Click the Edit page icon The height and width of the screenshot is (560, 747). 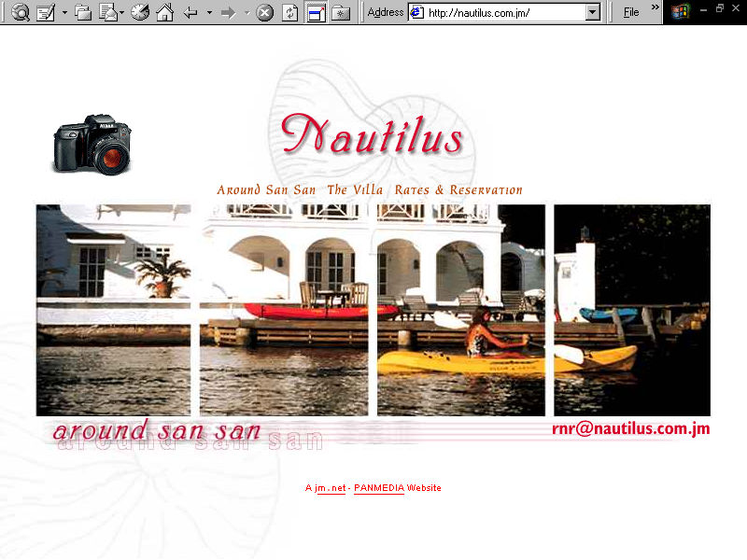47,13
